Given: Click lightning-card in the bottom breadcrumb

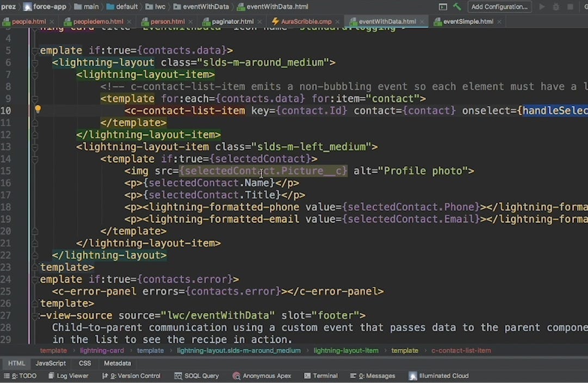Looking at the screenshot, I should point(102,351).
